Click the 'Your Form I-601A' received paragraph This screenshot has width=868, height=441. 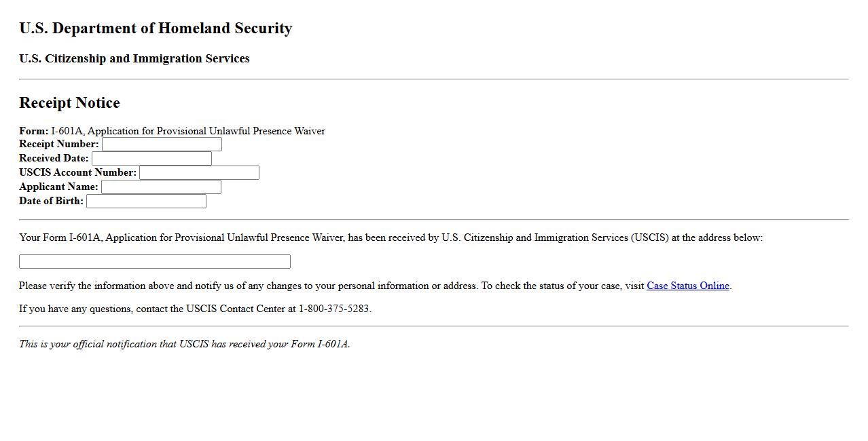pyautogui.click(x=391, y=238)
